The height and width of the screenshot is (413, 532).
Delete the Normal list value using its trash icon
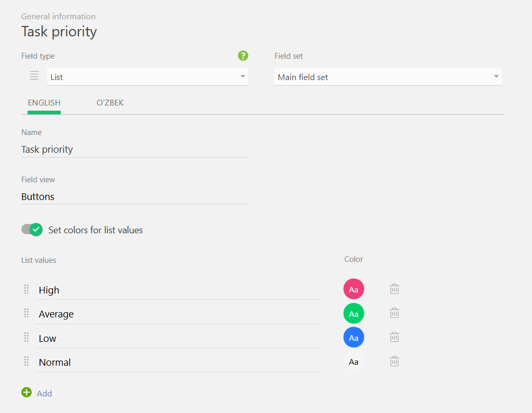(x=394, y=361)
